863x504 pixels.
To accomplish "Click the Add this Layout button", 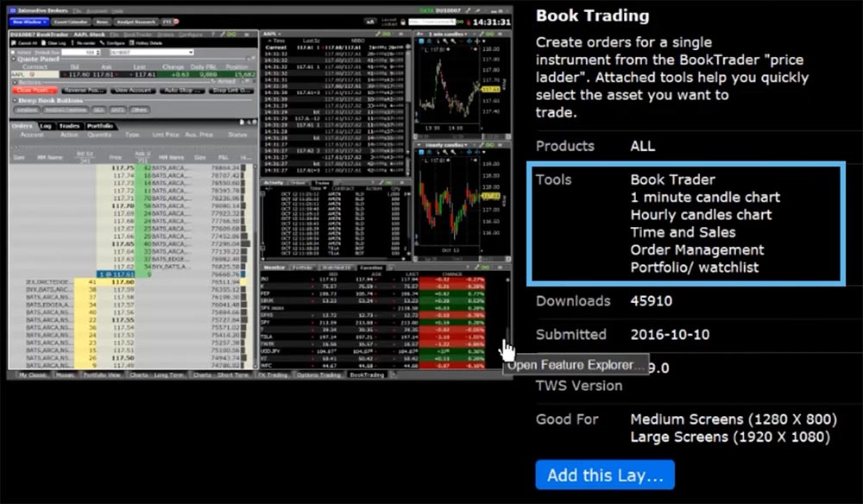I will [604, 474].
